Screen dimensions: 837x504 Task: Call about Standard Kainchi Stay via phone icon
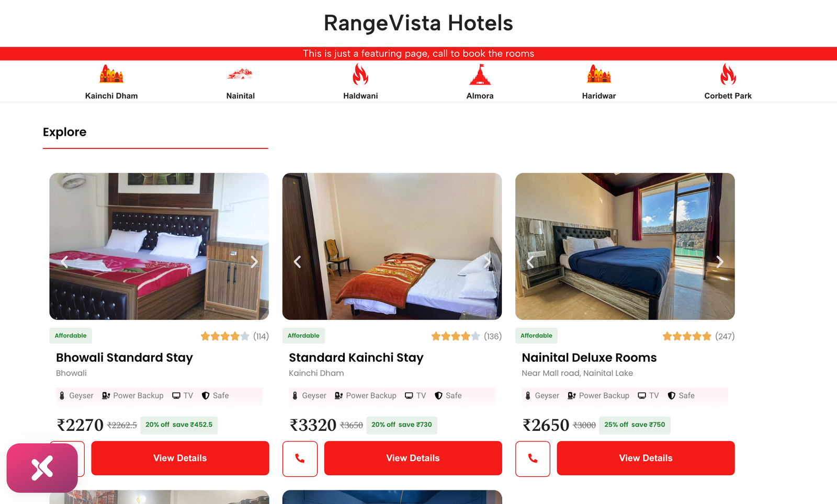click(300, 459)
